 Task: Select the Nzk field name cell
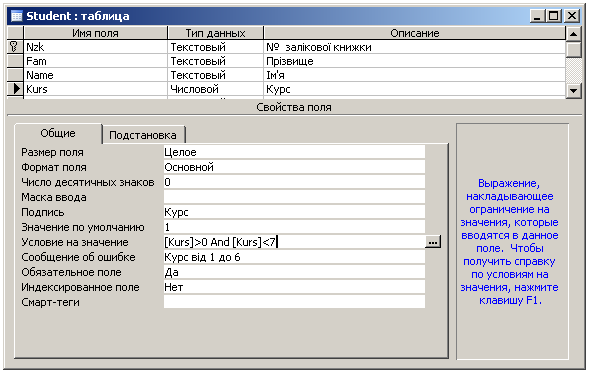[x=95, y=47]
